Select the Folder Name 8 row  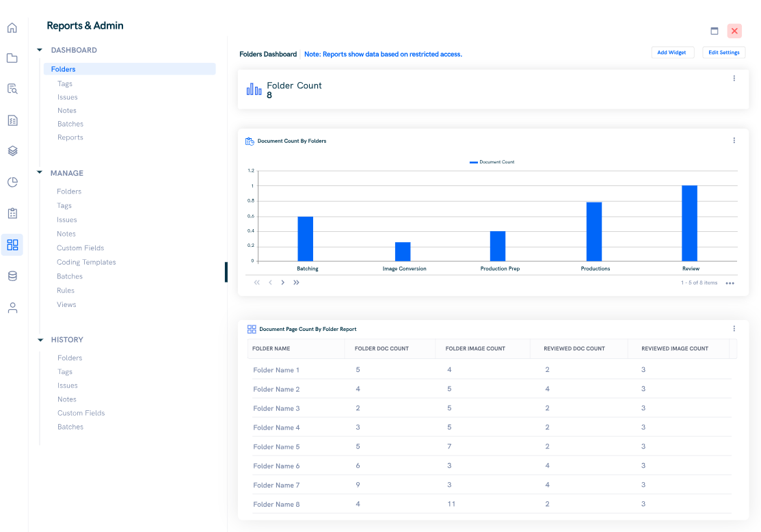click(492, 505)
